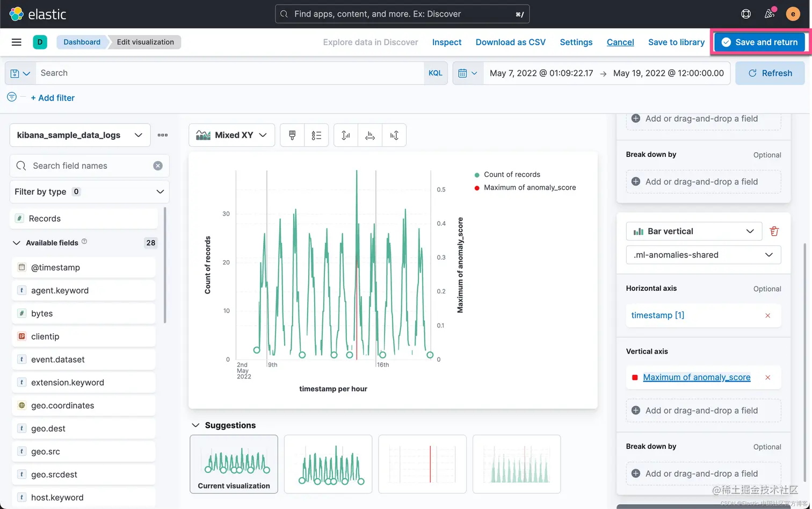The width and height of the screenshot is (812, 509).
Task: Open the user avatar menu
Action: click(x=793, y=14)
